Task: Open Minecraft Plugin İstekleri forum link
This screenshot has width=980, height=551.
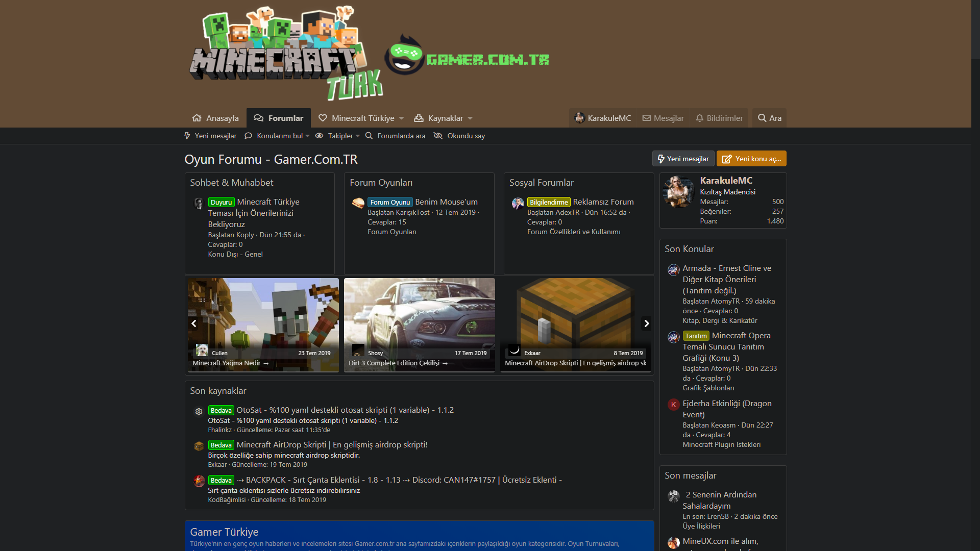Action: click(721, 444)
